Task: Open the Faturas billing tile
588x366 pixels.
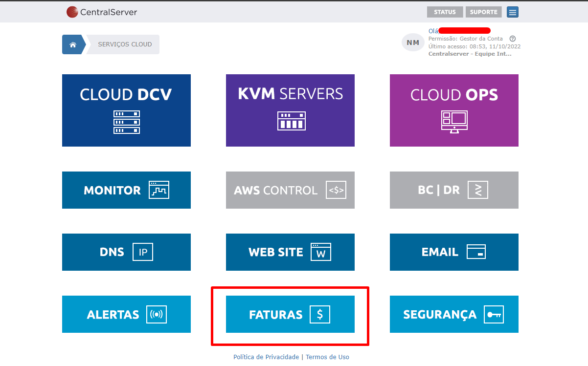Action: pyautogui.click(x=290, y=314)
